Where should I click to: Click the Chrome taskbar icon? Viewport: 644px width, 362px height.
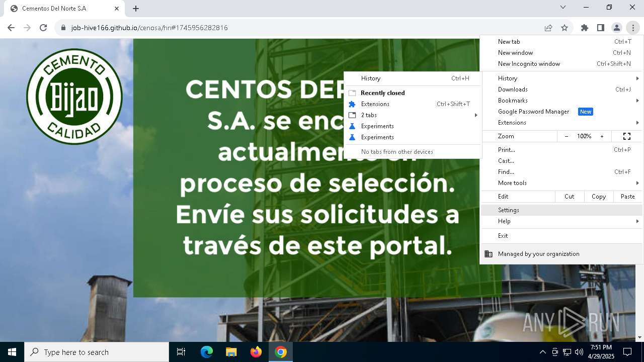pos(281,352)
